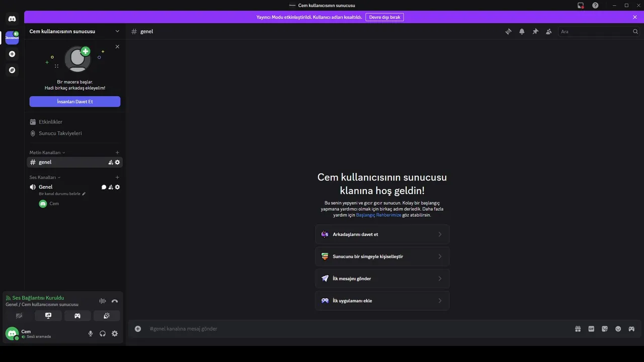Click genel channel name in header
Screen dimensions: 644x362
coord(146,31)
